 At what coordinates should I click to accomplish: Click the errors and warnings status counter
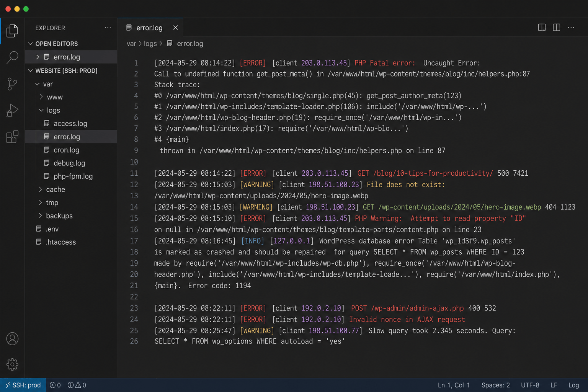click(x=77, y=385)
